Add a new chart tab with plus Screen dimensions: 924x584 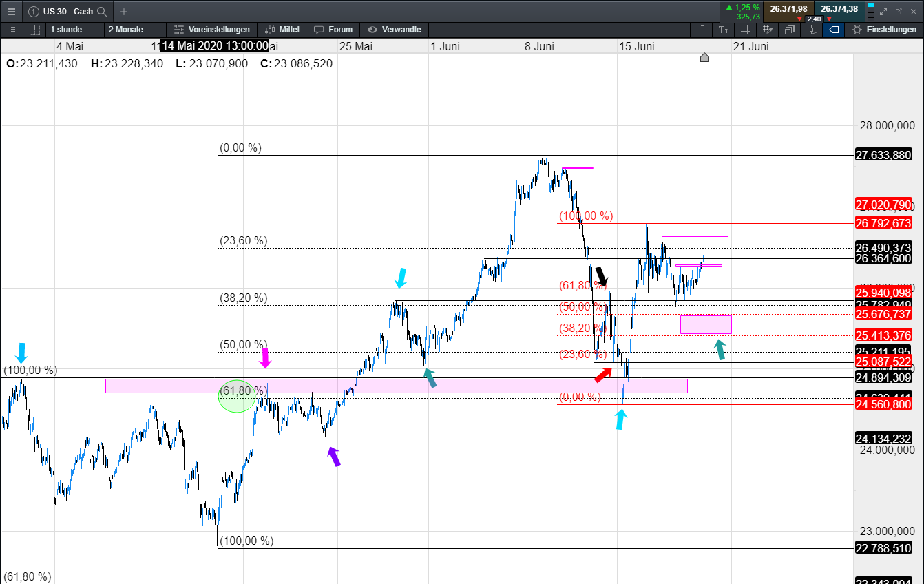coord(124,12)
